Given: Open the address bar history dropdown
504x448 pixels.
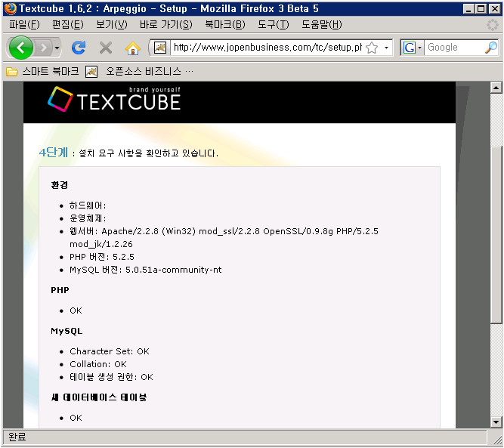Looking at the screenshot, I should click(386, 48).
